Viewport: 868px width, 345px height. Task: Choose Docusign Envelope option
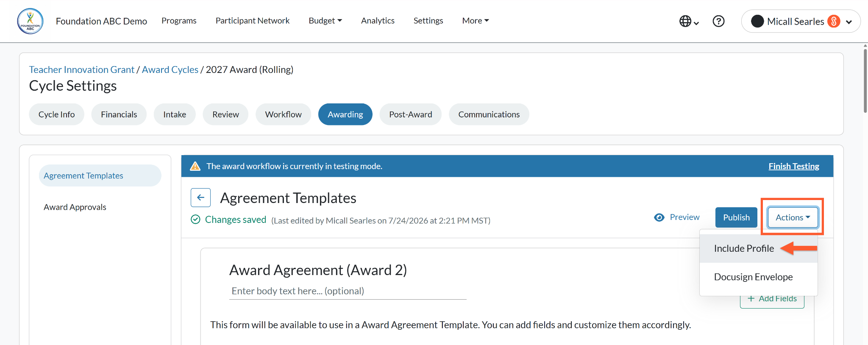click(x=758, y=277)
